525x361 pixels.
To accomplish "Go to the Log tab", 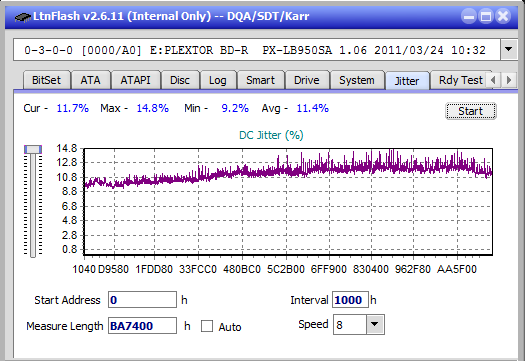I will [x=218, y=80].
